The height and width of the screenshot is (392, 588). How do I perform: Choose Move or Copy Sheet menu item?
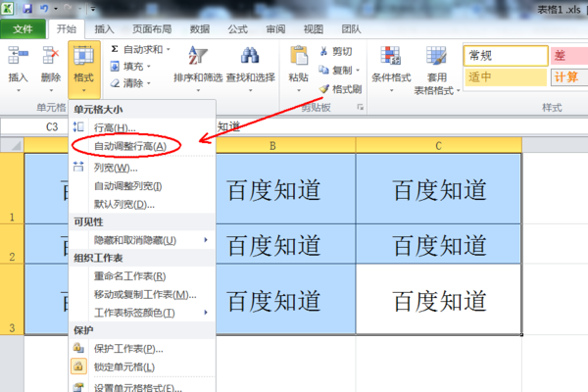pos(142,294)
